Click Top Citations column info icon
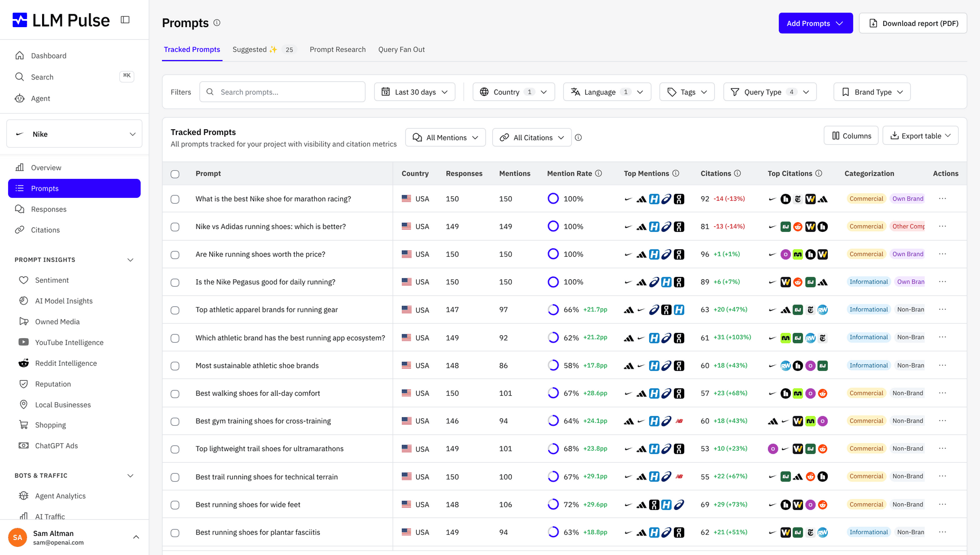This screenshot has width=980, height=555. pyautogui.click(x=819, y=173)
